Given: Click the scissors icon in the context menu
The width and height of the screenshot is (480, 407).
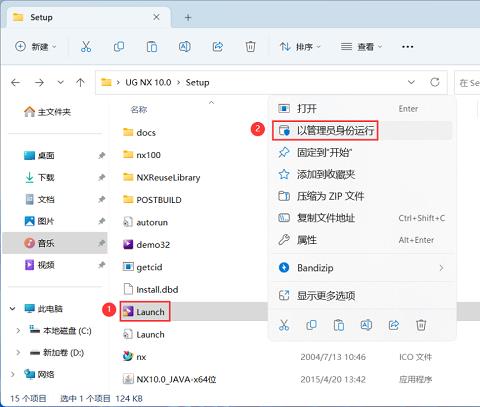Looking at the screenshot, I should [x=284, y=325].
